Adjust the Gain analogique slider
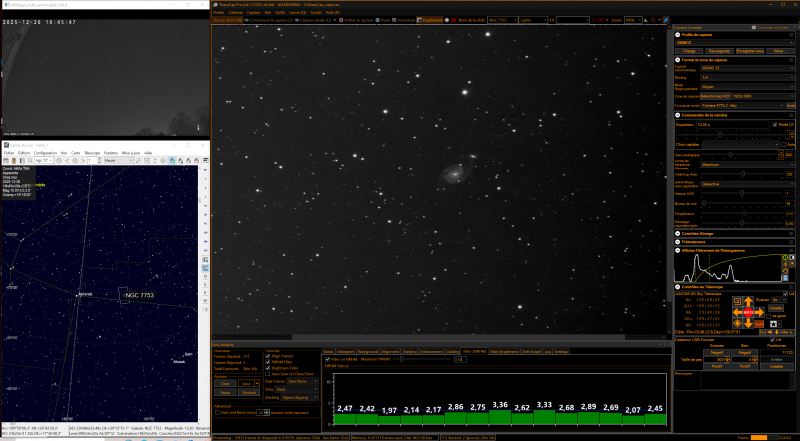 click(731, 155)
